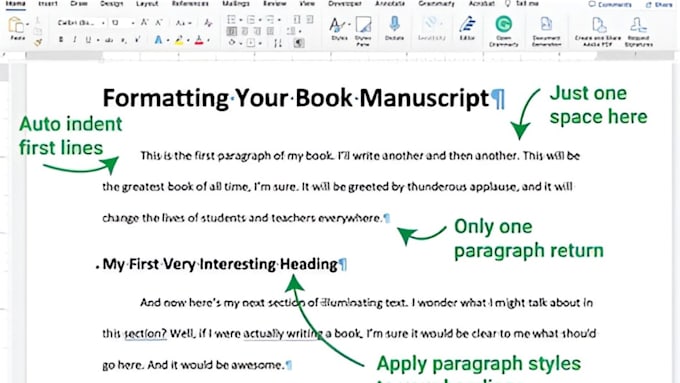The image size is (680, 383).
Task: Click the paragraph shading bucket icon
Action: click(232, 43)
